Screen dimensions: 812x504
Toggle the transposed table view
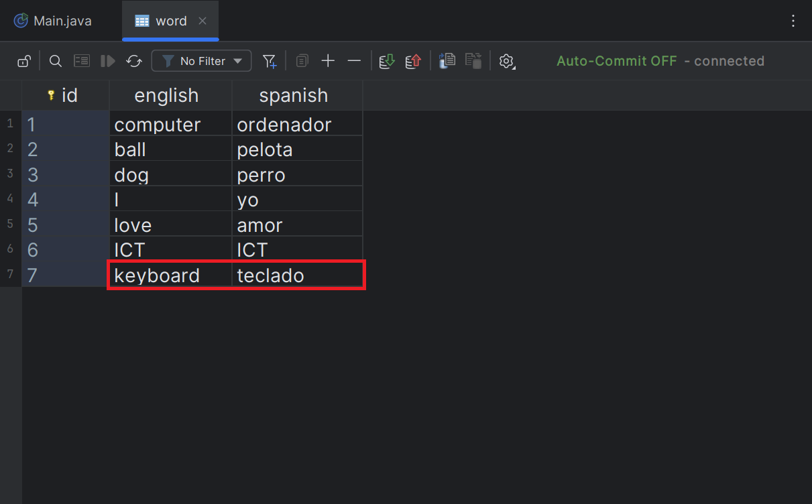click(x=82, y=60)
